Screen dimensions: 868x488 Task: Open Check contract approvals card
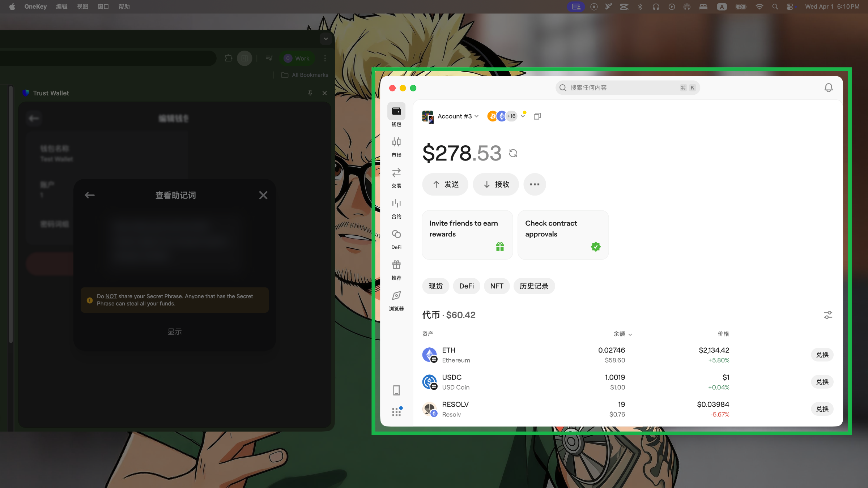point(563,235)
